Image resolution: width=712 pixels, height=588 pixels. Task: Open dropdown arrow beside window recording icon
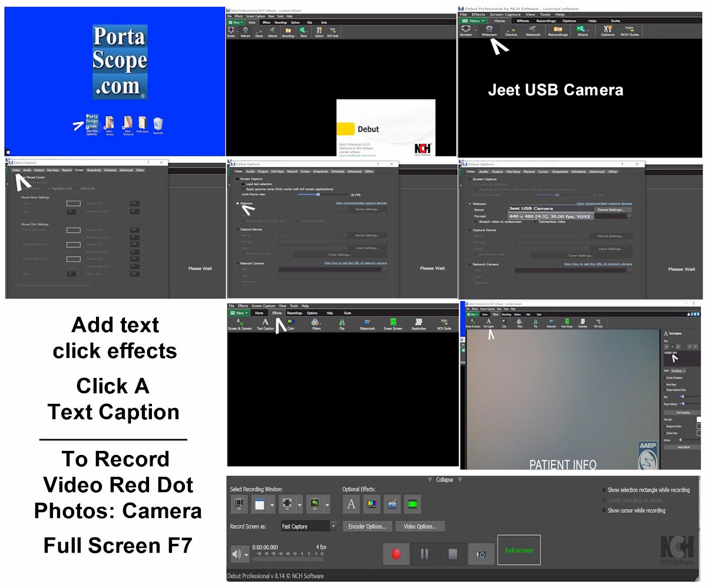click(272, 504)
